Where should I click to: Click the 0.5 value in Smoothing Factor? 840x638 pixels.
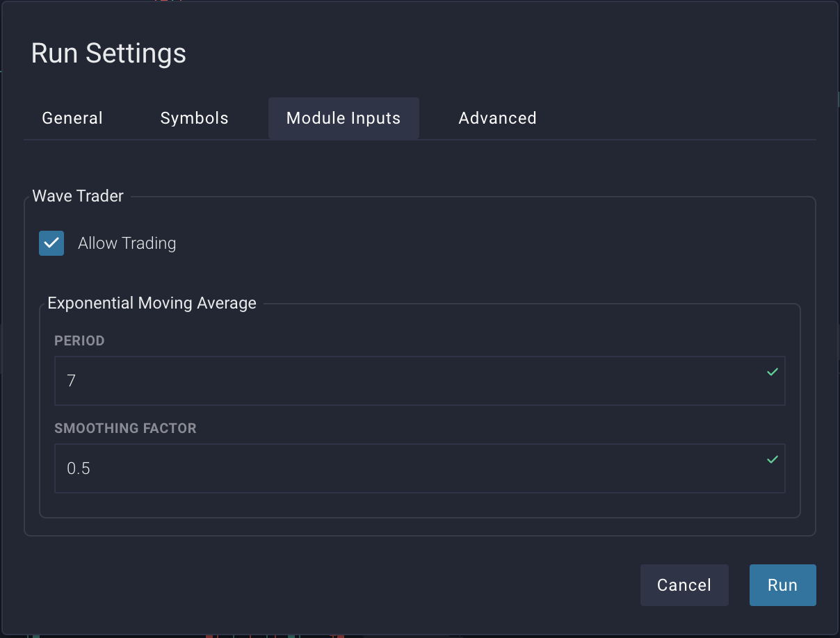coord(79,468)
